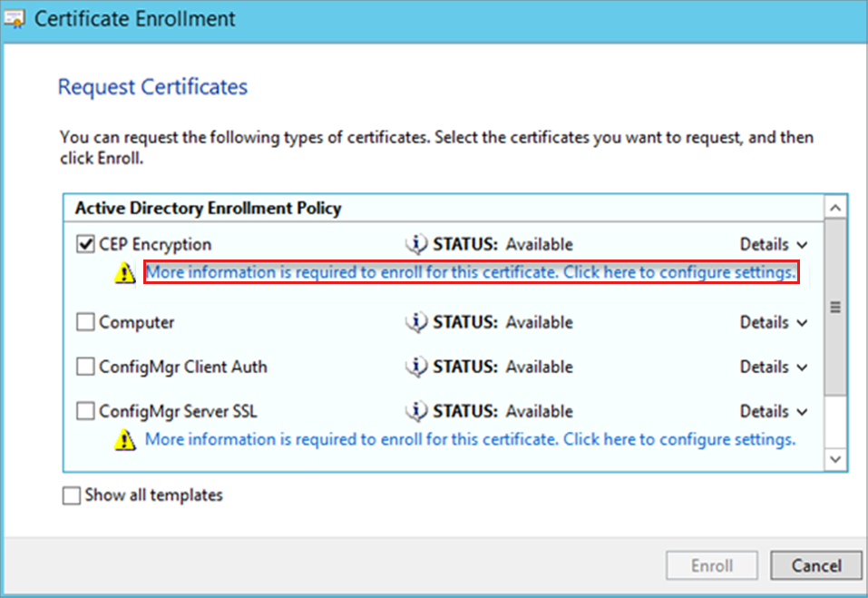Uncheck the CEP Encryption checkbox
Screen dimensions: 868x598
click(x=85, y=244)
